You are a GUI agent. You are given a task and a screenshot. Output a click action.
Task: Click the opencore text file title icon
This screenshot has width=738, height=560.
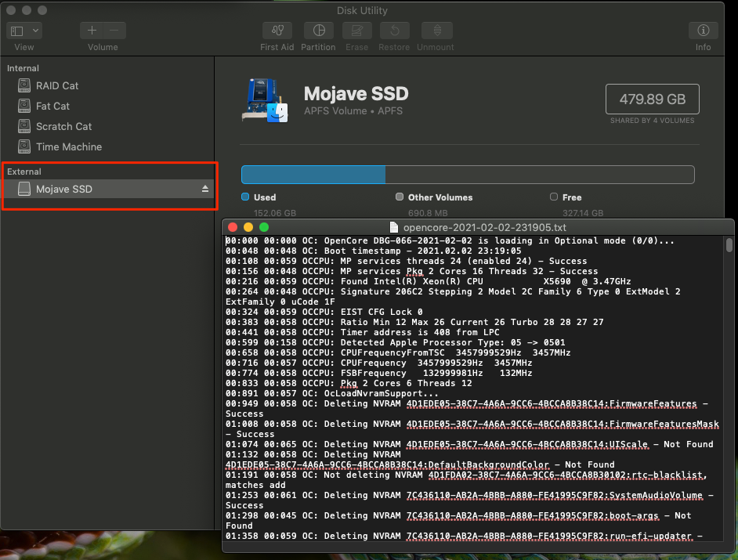tap(394, 227)
